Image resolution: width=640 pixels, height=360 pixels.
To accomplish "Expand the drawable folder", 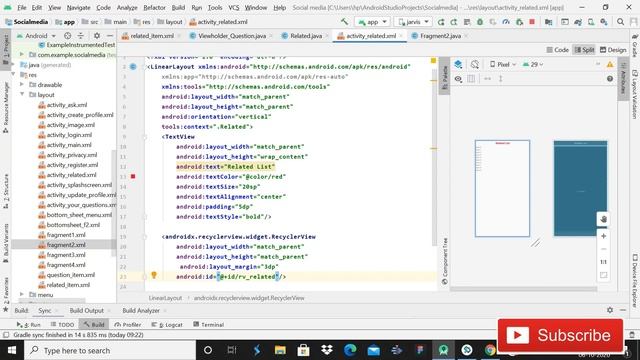I will [x=22, y=85].
